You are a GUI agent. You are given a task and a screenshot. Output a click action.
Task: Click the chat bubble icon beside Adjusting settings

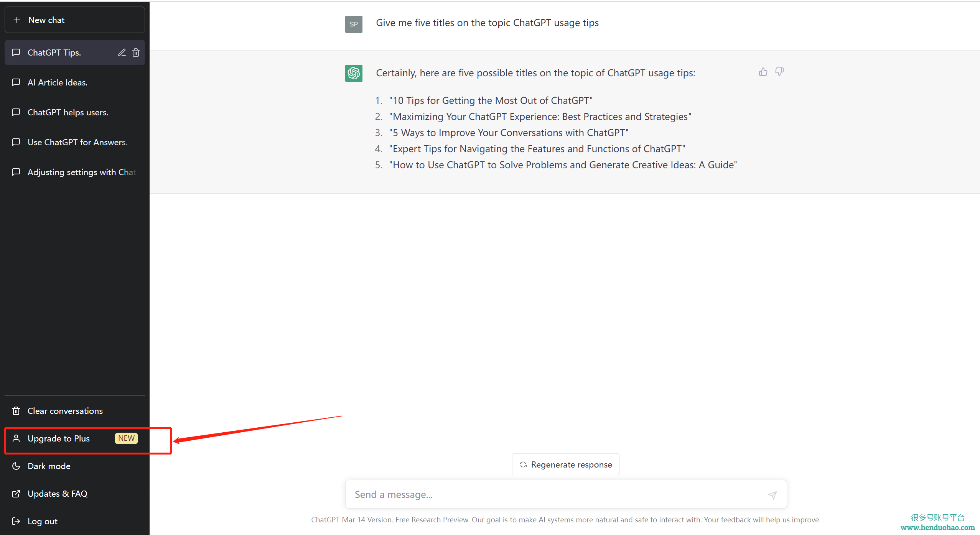pos(16,172)
